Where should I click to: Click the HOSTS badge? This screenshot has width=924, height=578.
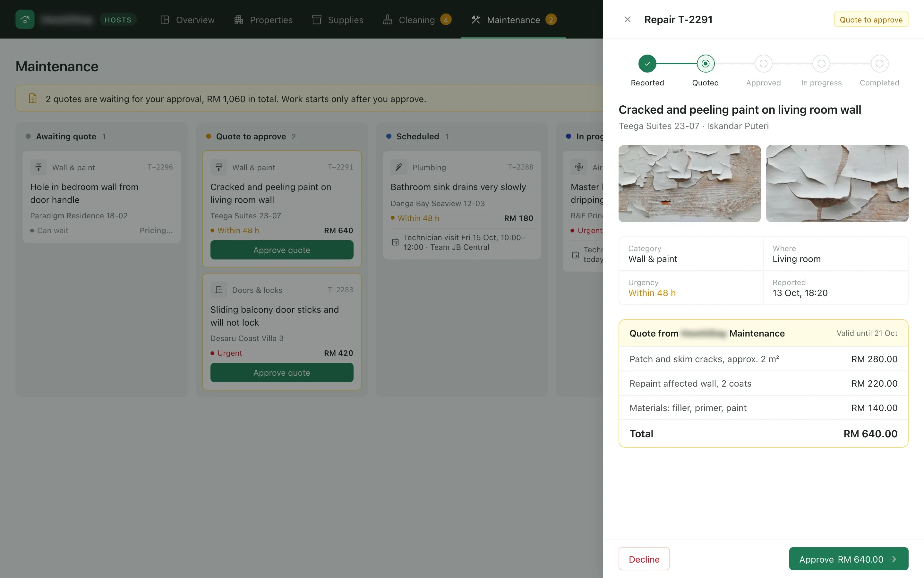pyautogui.click(x=118, y=20)
